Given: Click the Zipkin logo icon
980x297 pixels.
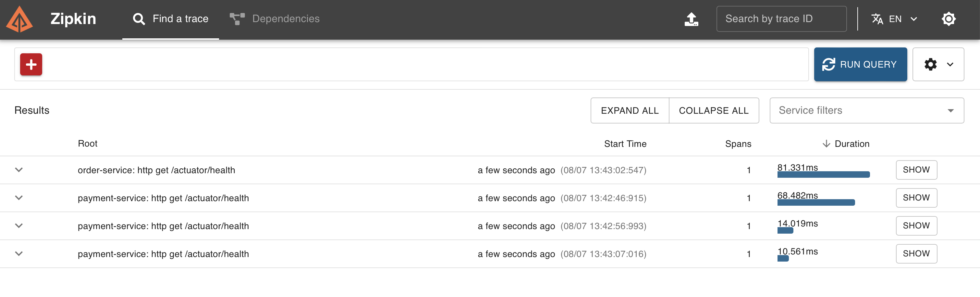Looking at the screenshot, I should click(x=19, y=19).
